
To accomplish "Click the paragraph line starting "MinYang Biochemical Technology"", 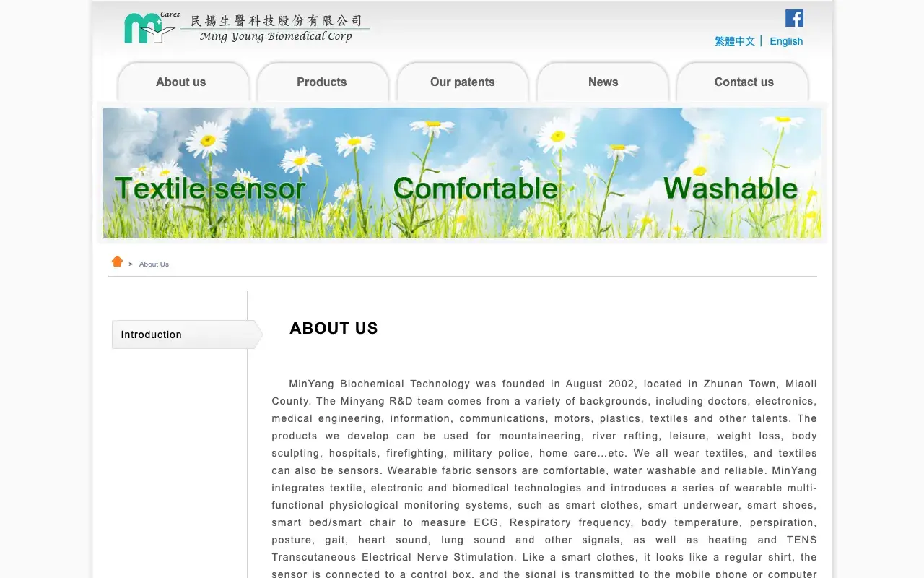I will pos(553,384).
